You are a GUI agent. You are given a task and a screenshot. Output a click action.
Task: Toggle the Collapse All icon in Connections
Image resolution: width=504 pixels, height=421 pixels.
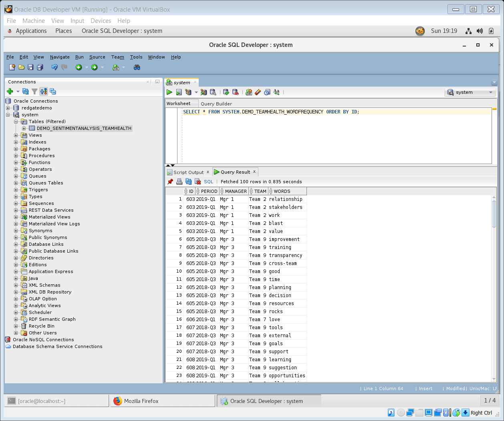click(52, 91)
